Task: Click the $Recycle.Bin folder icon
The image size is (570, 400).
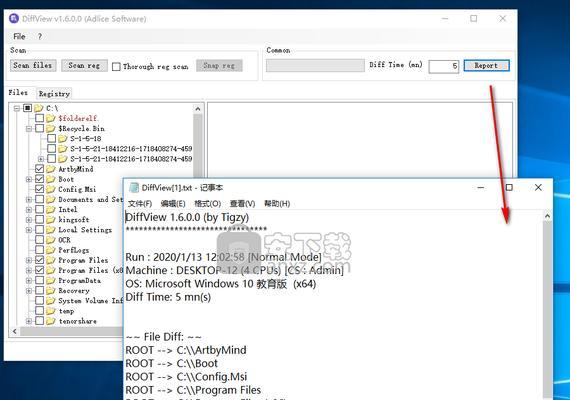Action: click(x=51, y=128)
